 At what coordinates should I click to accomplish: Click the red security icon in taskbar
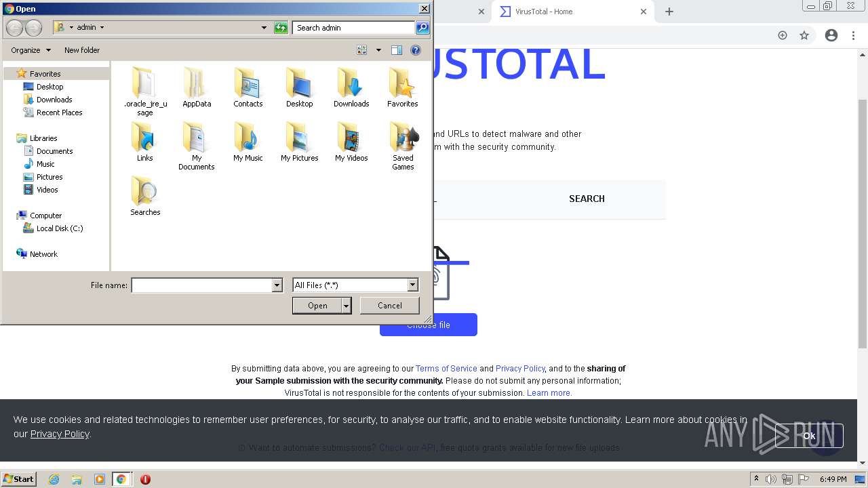[145, 479]
